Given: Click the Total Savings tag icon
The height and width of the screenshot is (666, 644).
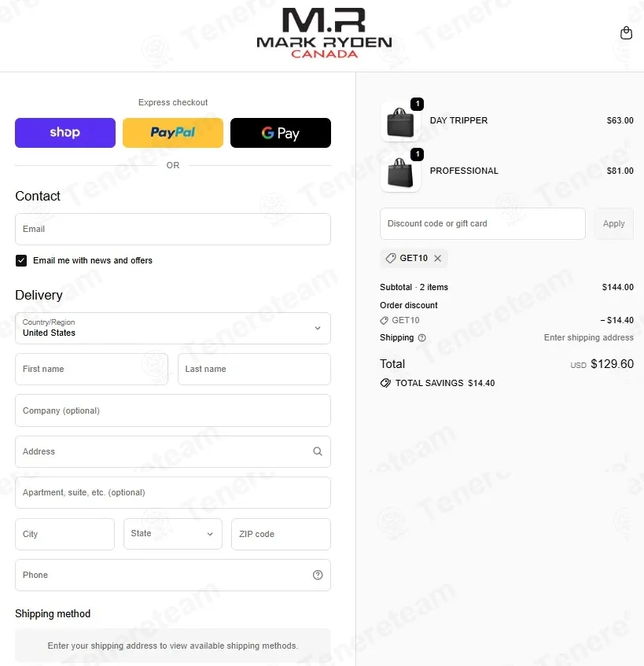Looking at the screenshot, I should pyautogui.click(x=385, y=383).
